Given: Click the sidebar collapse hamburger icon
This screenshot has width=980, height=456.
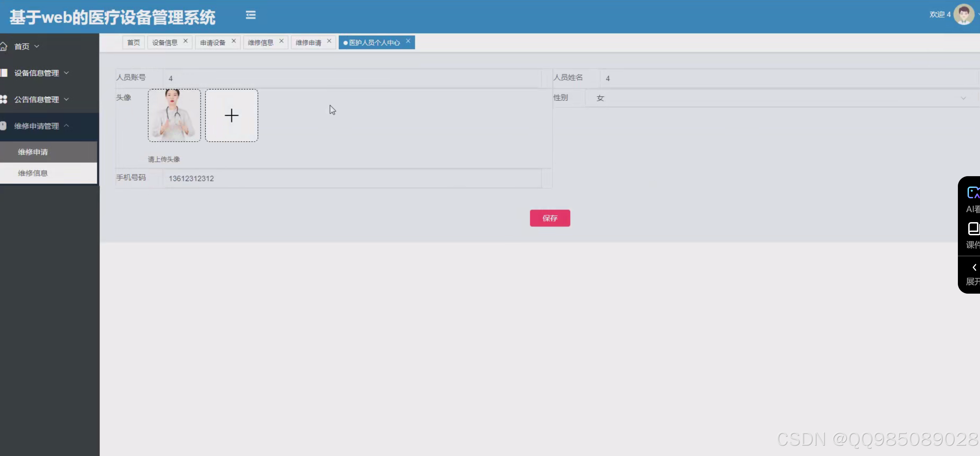Looking at the screenshot, I should (250, 15).
